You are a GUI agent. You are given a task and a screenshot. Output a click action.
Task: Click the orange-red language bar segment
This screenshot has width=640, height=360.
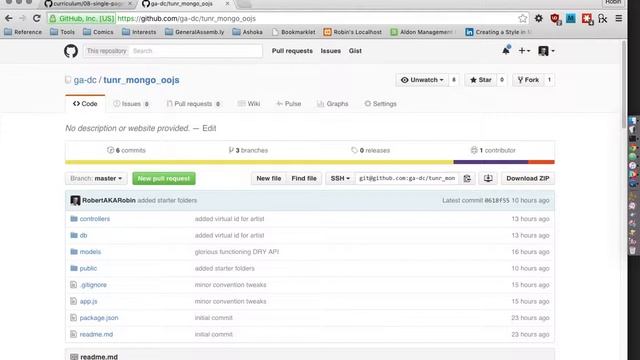point(541,162)
